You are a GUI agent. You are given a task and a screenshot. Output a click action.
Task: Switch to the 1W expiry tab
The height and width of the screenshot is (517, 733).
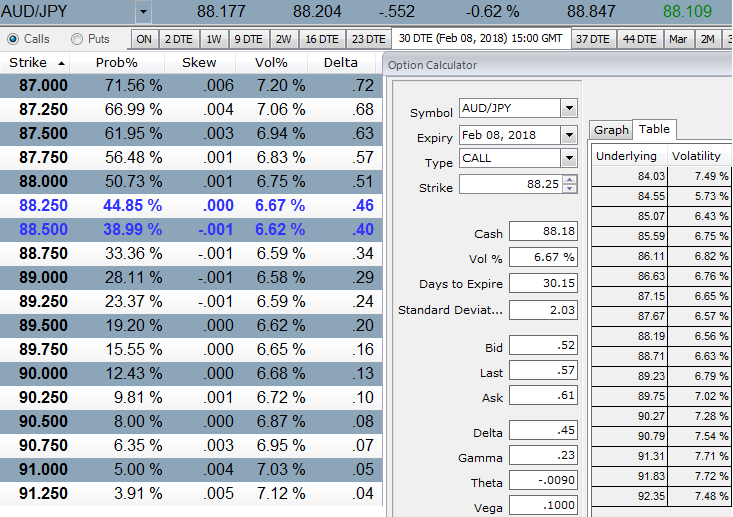pos(214,39)
